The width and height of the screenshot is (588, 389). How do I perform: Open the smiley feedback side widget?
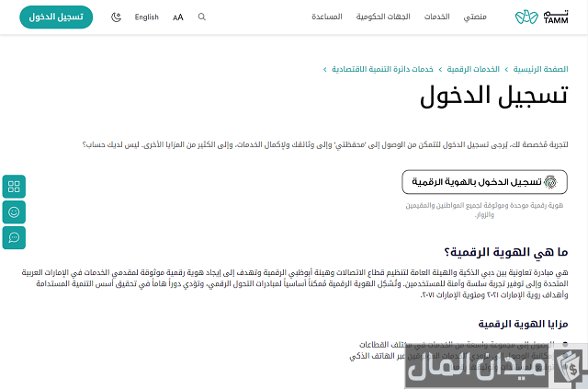[14, 212]
